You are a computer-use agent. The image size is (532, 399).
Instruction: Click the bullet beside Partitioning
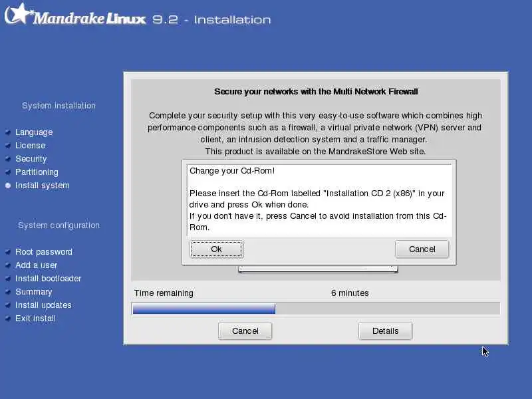tap(8, 172)
